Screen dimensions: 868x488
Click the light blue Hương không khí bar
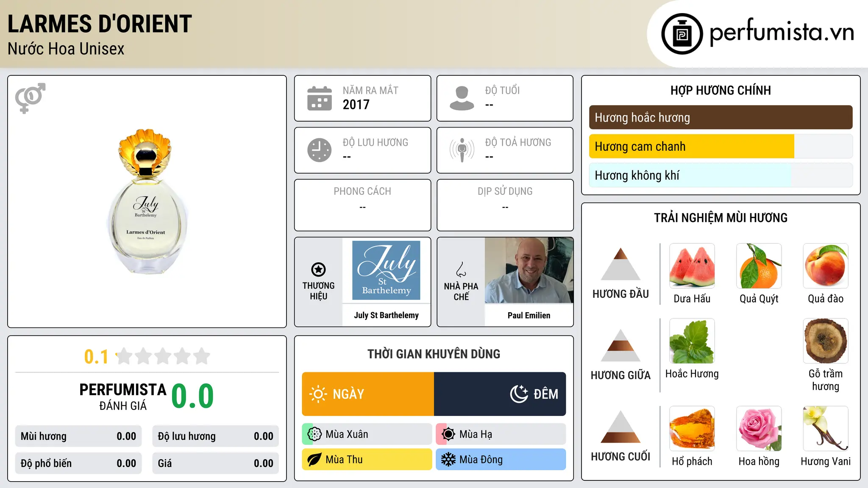click(690, 175)
